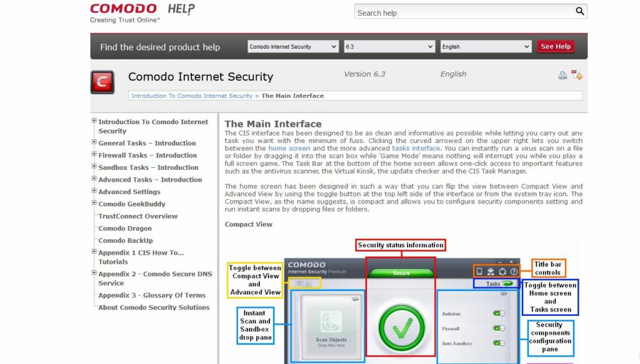Viewport: 640px width, 364px height.
Task: Open the Advanced Settings topic
Action: pos(129,192)
